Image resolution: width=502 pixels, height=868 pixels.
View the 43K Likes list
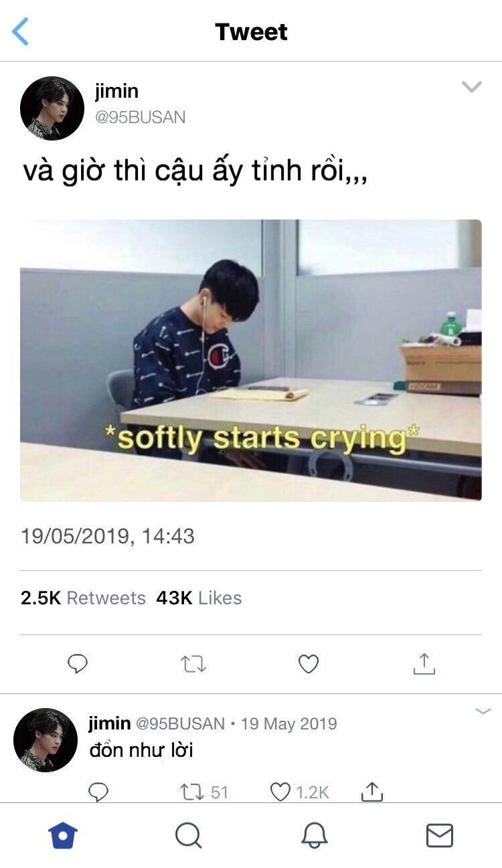(199, 598)
